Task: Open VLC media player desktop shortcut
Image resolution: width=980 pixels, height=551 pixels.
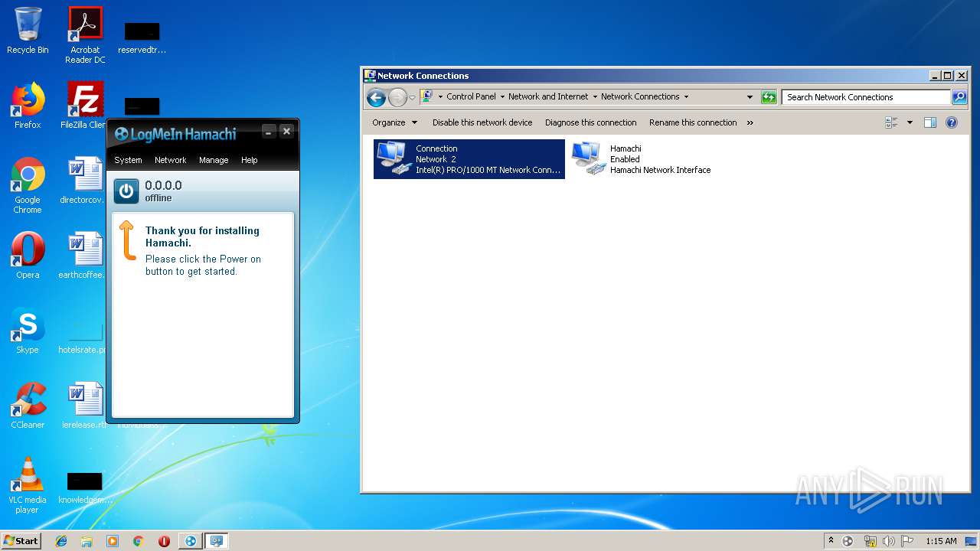Action: 28,485
